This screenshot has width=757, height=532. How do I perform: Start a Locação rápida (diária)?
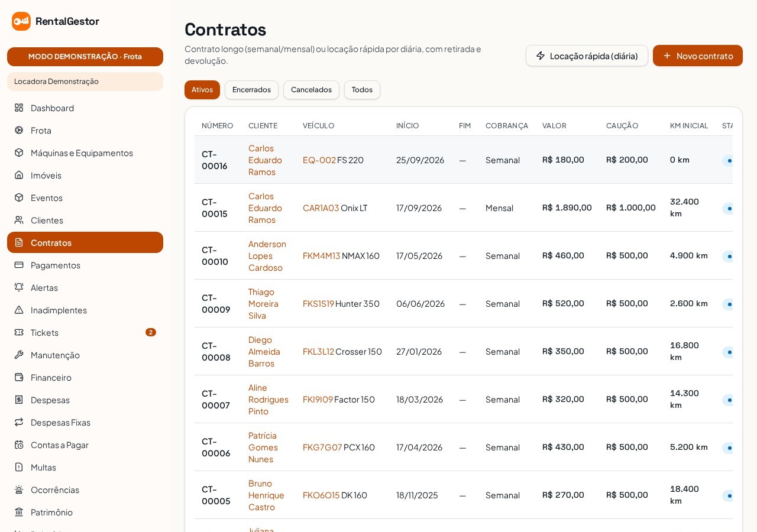point(587,56)
